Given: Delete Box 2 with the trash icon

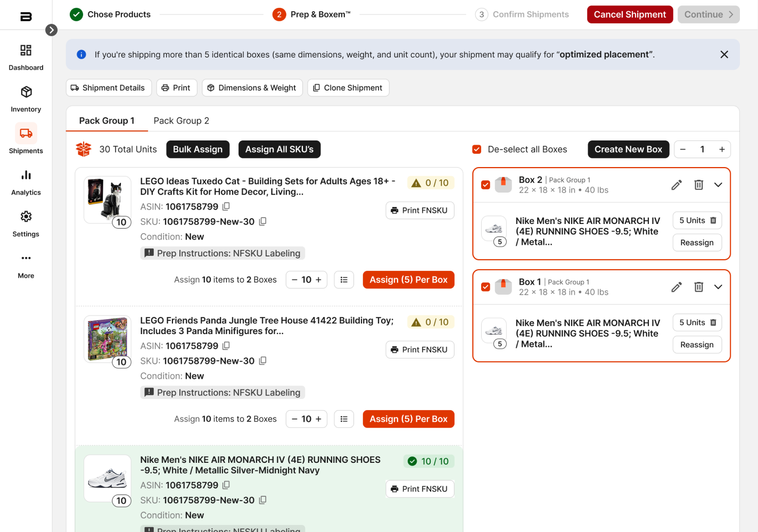Looking at the screenshot, I should (x=699, y=185).
